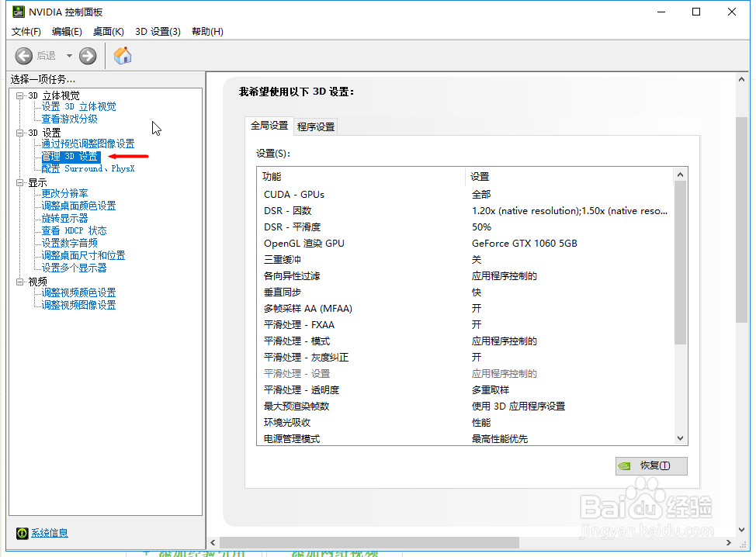The height and width of the screenshot is (557, 756).
Task: Click the horizontal scroll-left arrow
Action: pyautogui.click(x=213, y=542)
